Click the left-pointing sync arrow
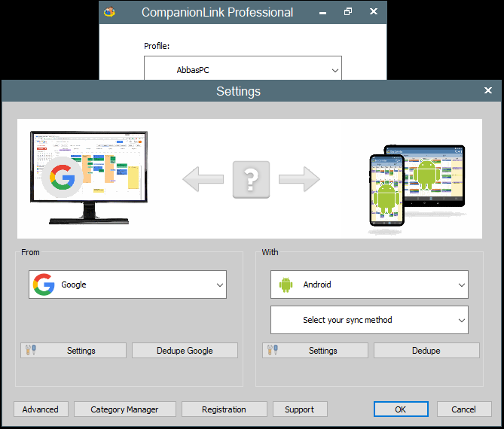504x429 pixels. [x=203, y=179]
